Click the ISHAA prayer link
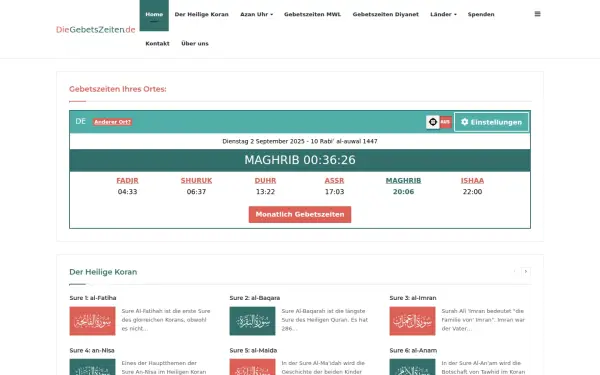600x375 pixels. 472,181
